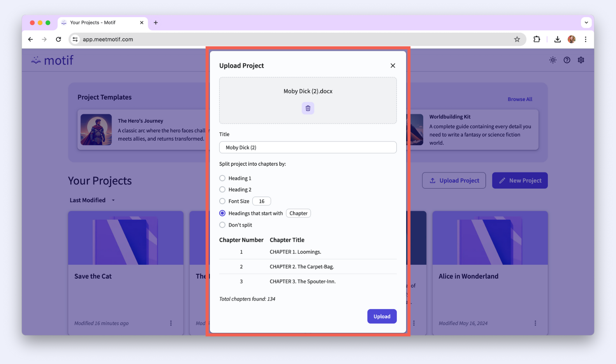View site information icon in address bar

point(75,39)
